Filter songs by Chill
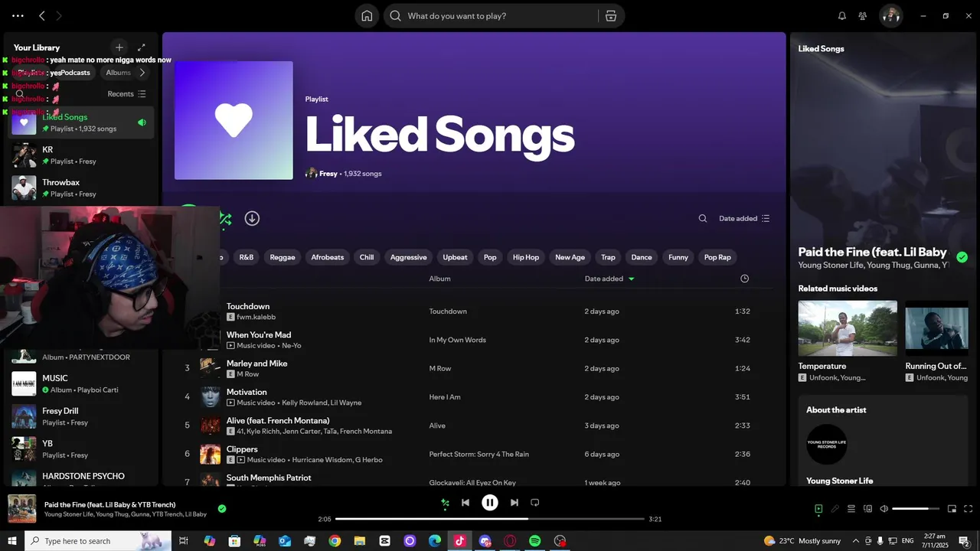This screenshot has width=980, height=551. click(367, 257)
